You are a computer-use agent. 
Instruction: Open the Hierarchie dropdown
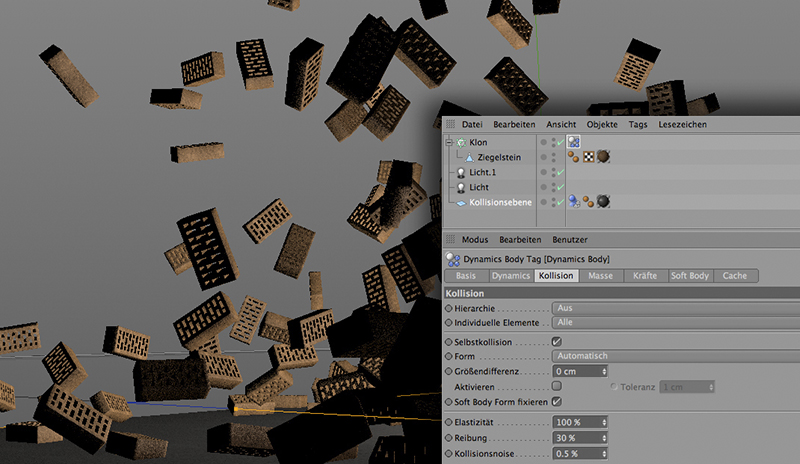(675, 309)
